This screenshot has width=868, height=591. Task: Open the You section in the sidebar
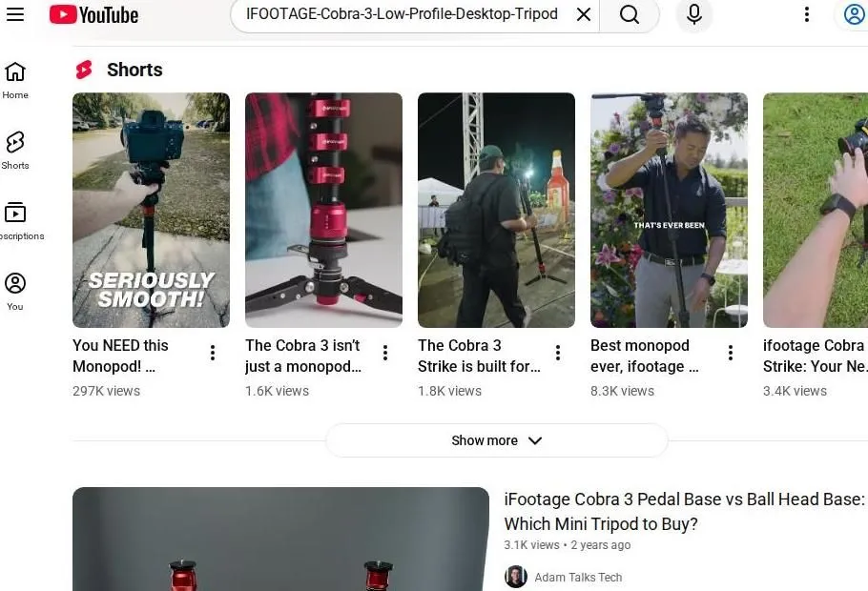14,289
